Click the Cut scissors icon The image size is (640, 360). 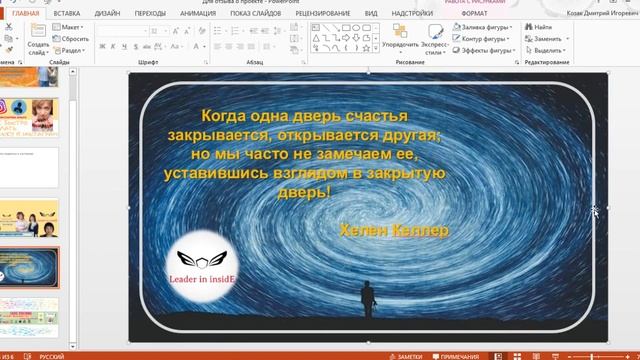[x=9, y=27]
